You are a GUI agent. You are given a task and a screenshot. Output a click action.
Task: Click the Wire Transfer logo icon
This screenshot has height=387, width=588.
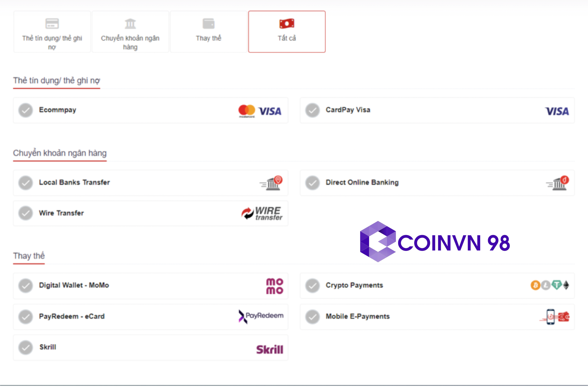coord(262,213)
